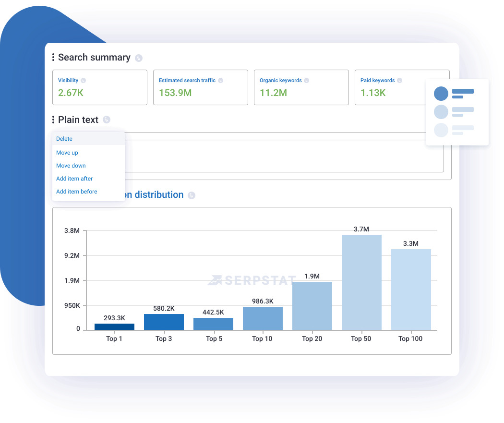Select the faintest bottom legend circle

tap(441, 130)
